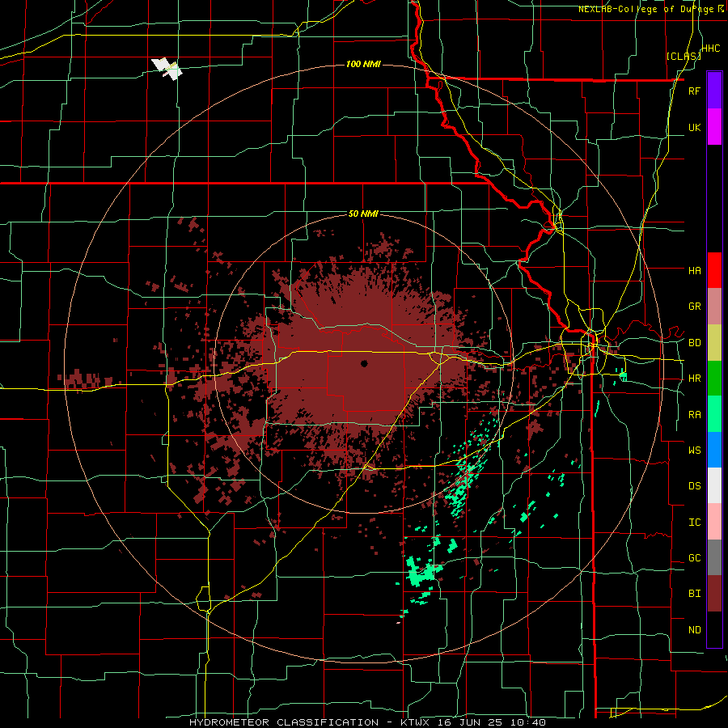Click the white echo patch in the northwest
Screen dimensions: 728x728
[x=167, y=69]
